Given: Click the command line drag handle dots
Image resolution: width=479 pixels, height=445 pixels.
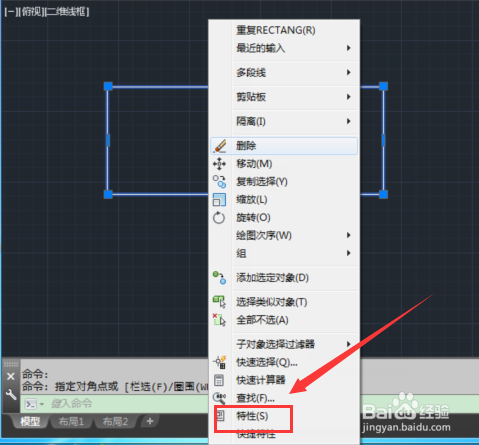Looking at the screenshot, I should (11, 364).
